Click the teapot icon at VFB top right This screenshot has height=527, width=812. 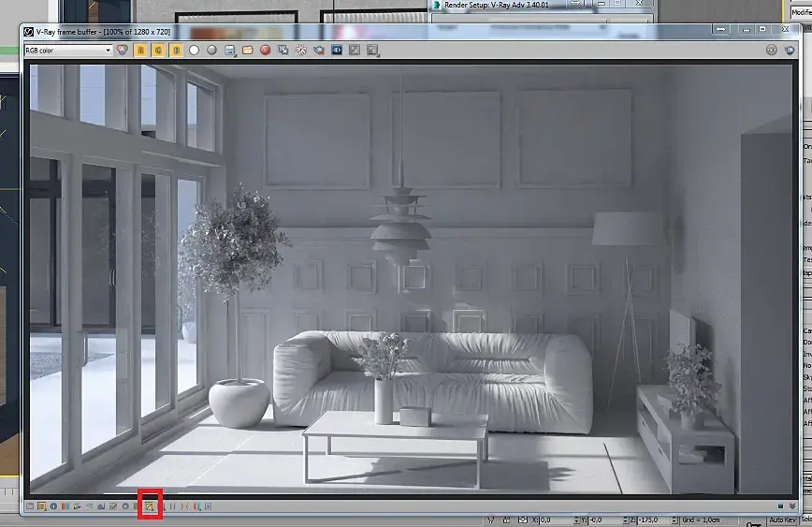pyautogui.click(x=790, y=50)
